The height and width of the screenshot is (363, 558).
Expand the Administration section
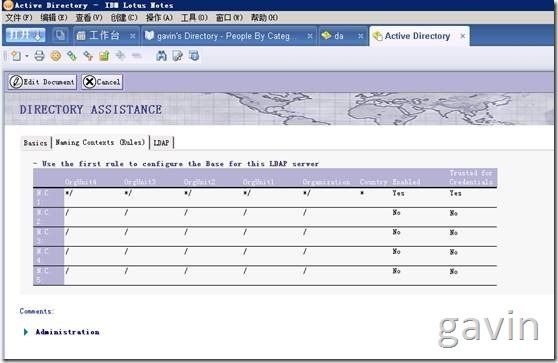click(x=26, y=332)
